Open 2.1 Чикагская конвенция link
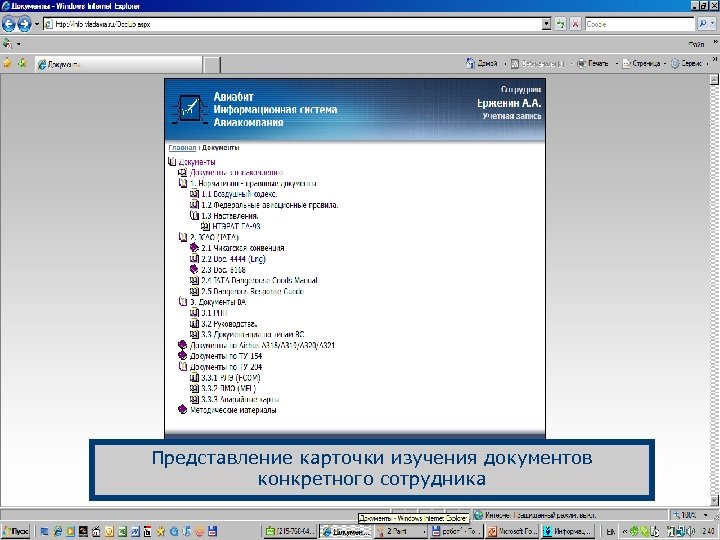Viewport: 720px width, 540px height. (243, 248)
